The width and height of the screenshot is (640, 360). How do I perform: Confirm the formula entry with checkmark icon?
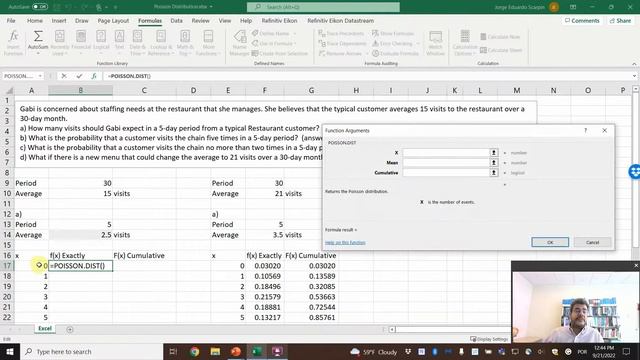(x=79, y=76)
